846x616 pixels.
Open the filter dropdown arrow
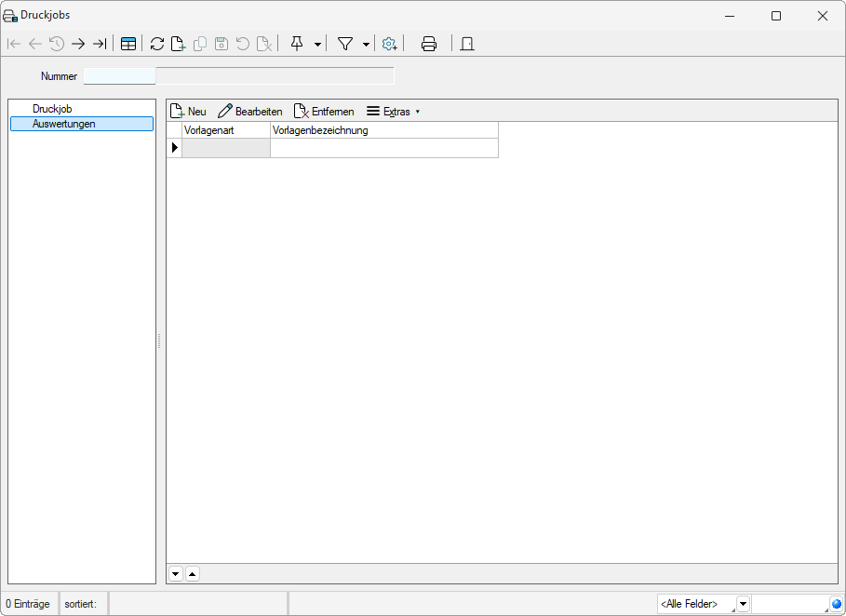pyautogui.click(x=366, y=45)
